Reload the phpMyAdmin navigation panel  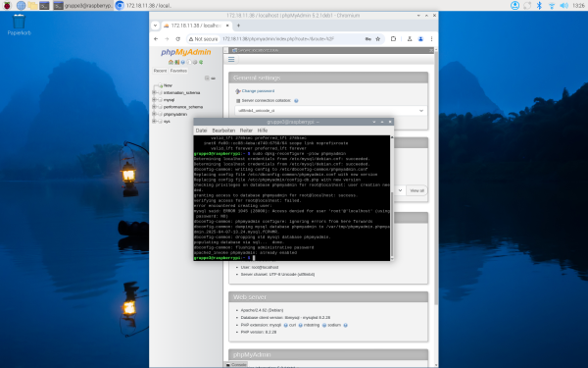pos(201,62)
